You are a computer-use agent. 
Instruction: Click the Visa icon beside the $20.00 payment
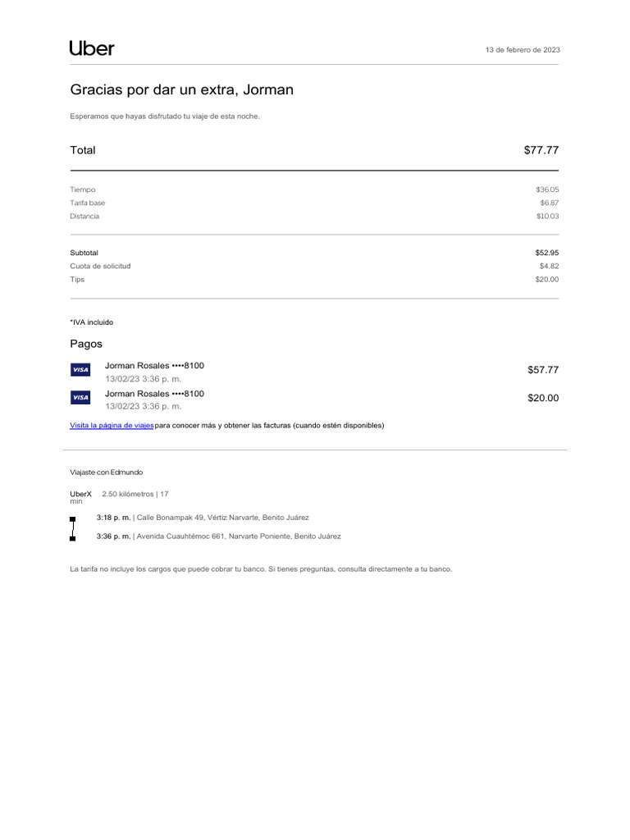point(80,398)
